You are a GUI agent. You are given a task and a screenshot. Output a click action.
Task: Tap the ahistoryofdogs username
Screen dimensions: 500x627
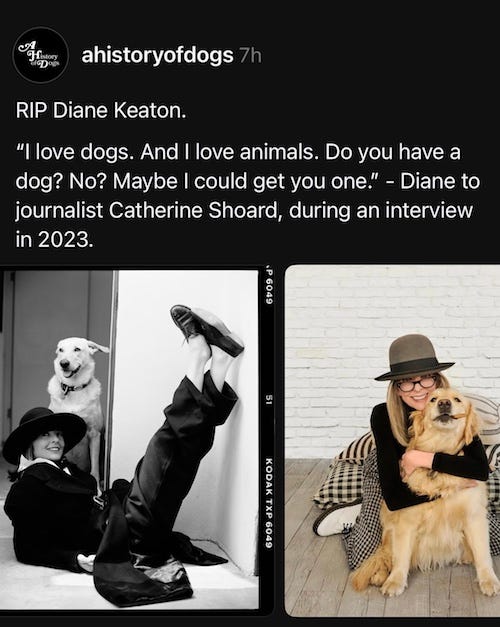(x=157, y=55)
